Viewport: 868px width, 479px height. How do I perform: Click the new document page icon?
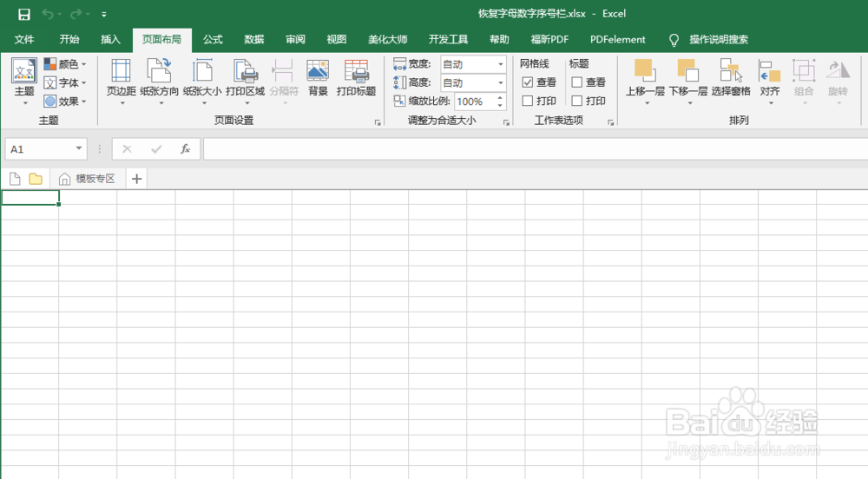pyautogui.click(x=15, y=179)
